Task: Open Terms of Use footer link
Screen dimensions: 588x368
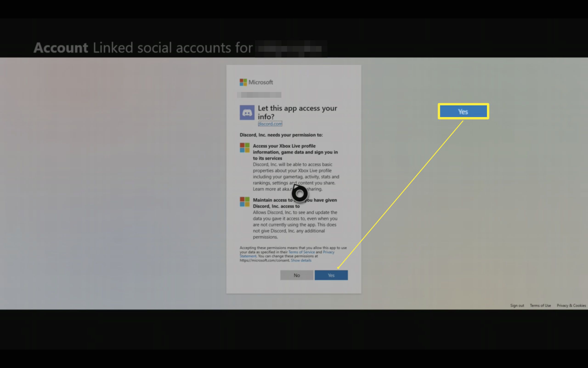Action: (x=540, y=305)
